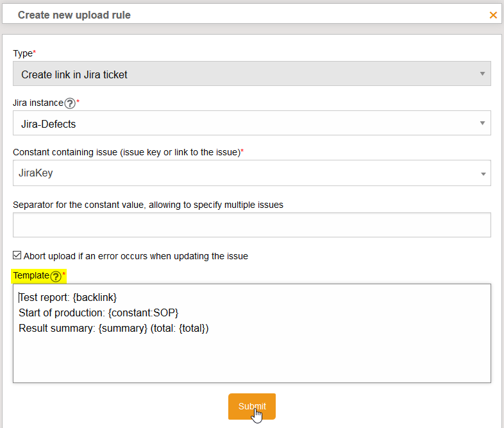Open the Create link in Jira ticket selector

[244, 74]
